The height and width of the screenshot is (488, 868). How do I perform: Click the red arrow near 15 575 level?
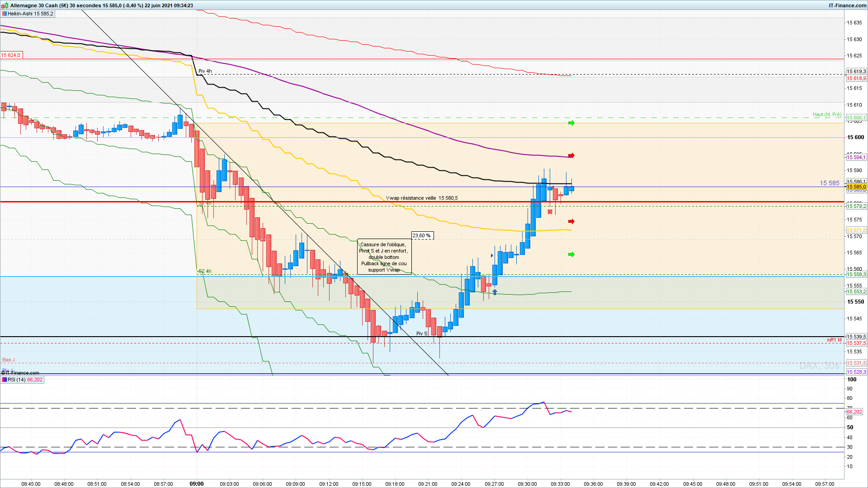click(x=571, y=221)
